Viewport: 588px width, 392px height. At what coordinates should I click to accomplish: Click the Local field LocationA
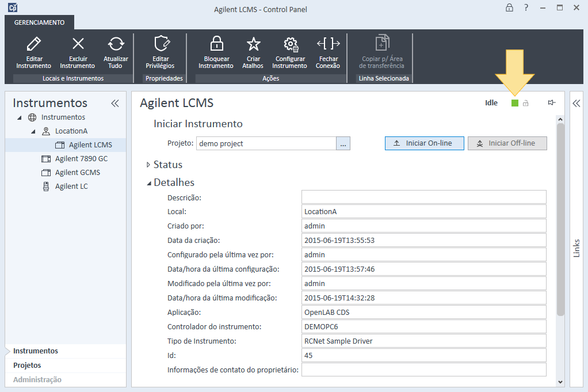424,212
